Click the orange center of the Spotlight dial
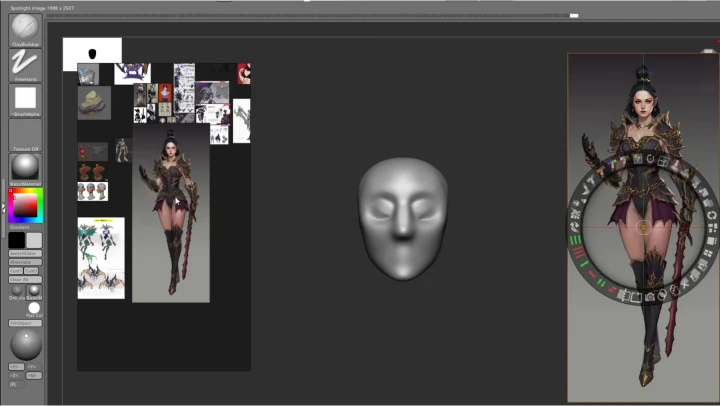720x406 pixels. [643, 227]
